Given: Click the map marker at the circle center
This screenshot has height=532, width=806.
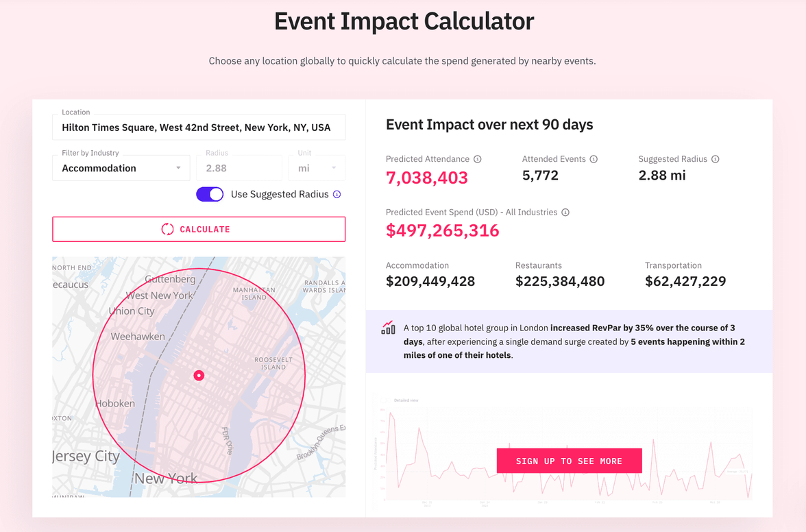Looking at the screenshot, I should coord(199,375).
